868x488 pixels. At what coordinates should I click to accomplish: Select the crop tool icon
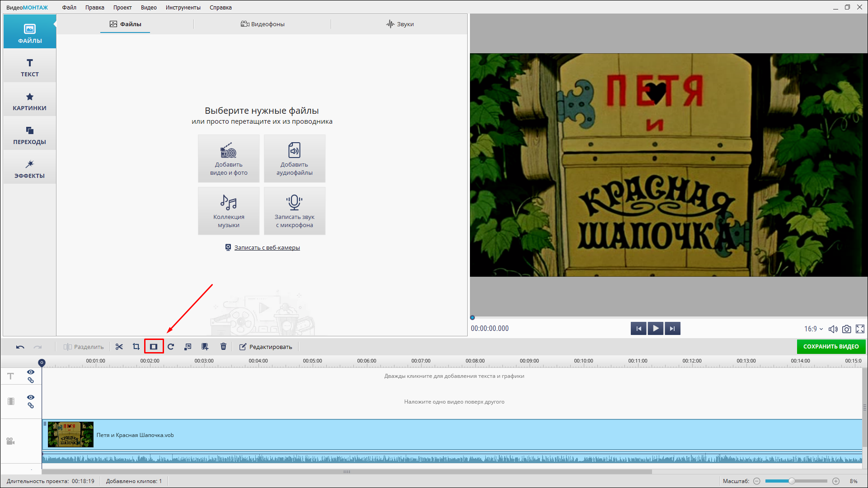[x=136, y=347]
